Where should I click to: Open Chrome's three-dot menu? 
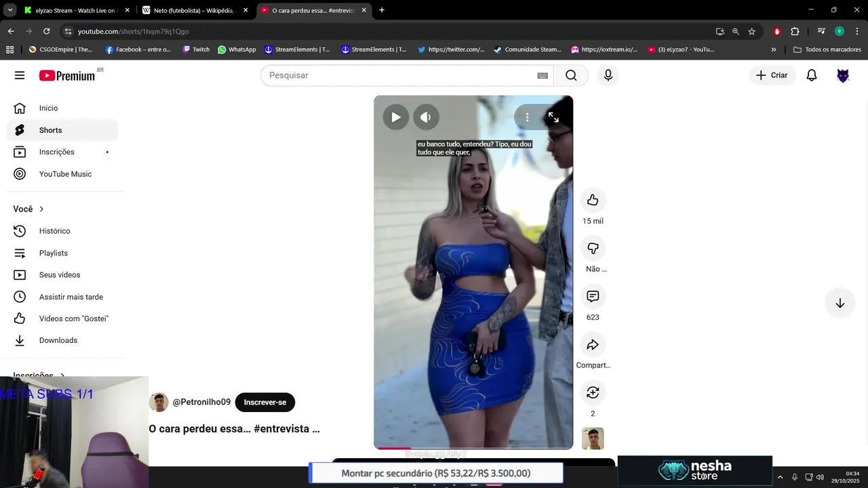click(x=856, y=31)
